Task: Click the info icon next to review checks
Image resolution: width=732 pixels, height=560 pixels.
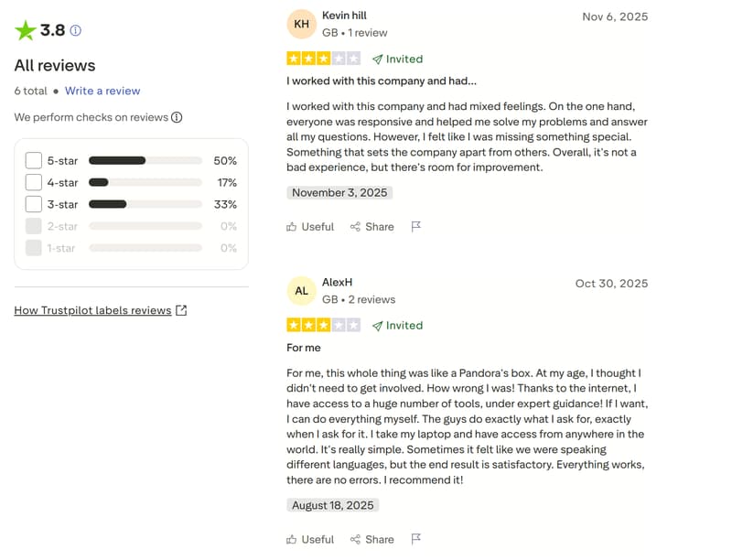Action: pyautogui.click(x=177, y=117)
